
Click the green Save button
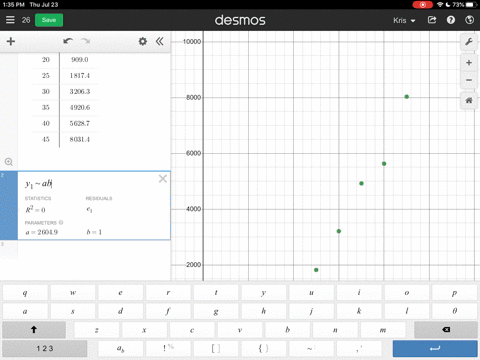[x=49, y=20]
